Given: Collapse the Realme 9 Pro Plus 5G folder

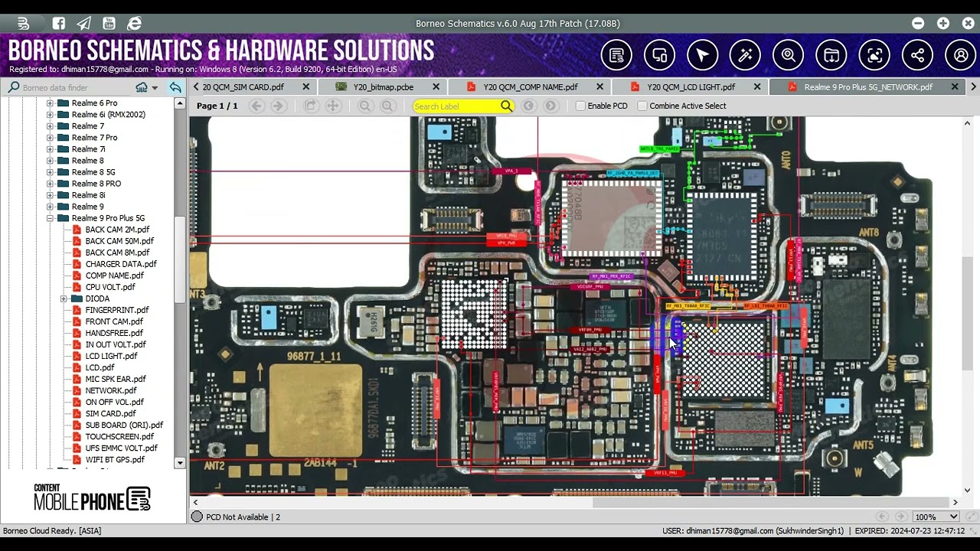Looking at the screenshot, I should pos(50,218).
